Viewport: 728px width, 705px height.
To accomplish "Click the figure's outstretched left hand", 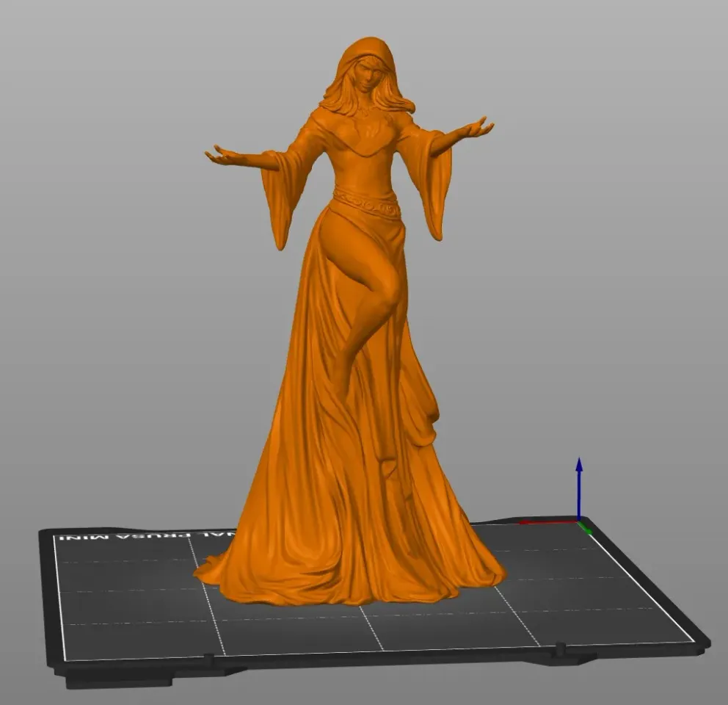I will [x=473, y=129].
